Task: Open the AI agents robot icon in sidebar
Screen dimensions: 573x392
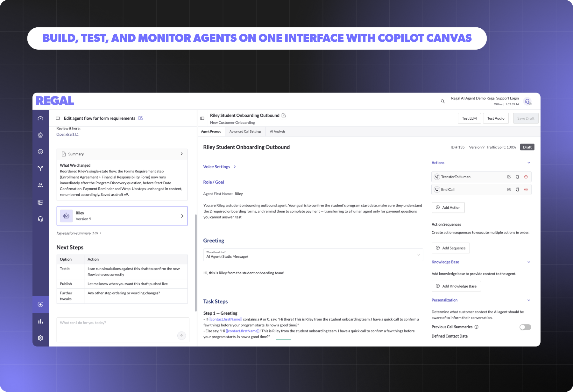Action: 40,135
